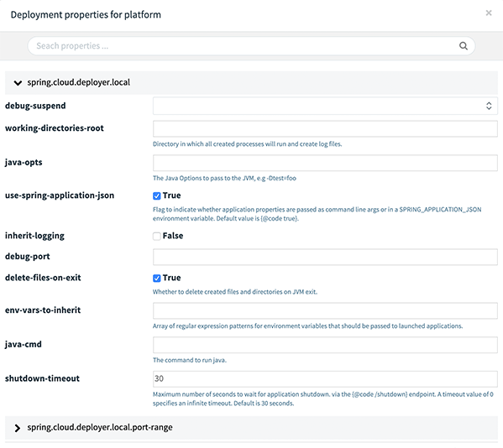Open the debug-suspend dropdown
The height and width of the screenshot is (448, 503).
(325, 106)
